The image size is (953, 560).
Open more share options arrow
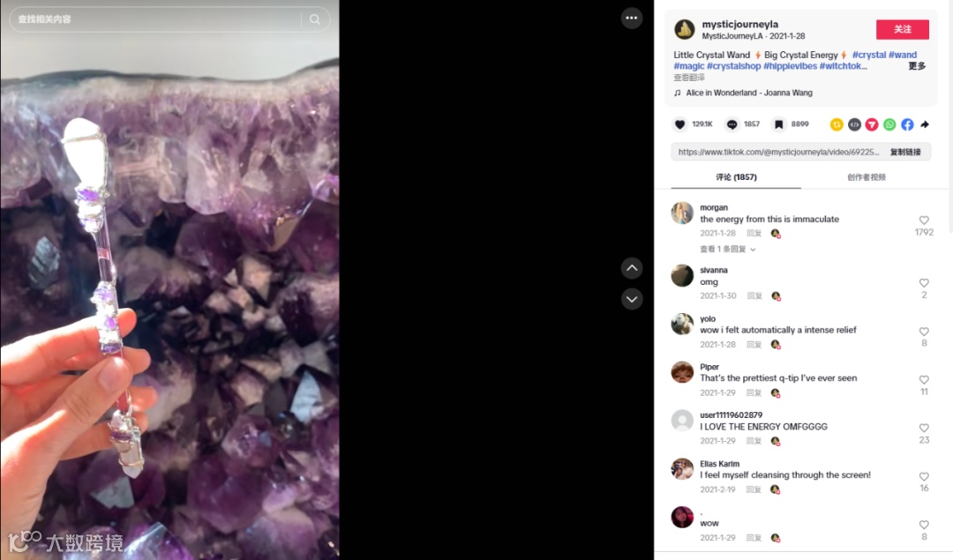click(x=925, y=124)
